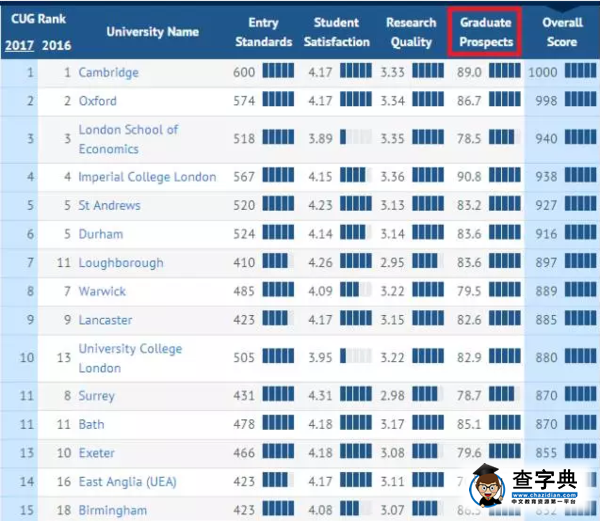Click Imperial's overall score 938
This screenshot has width=600, height=521.
546,177
